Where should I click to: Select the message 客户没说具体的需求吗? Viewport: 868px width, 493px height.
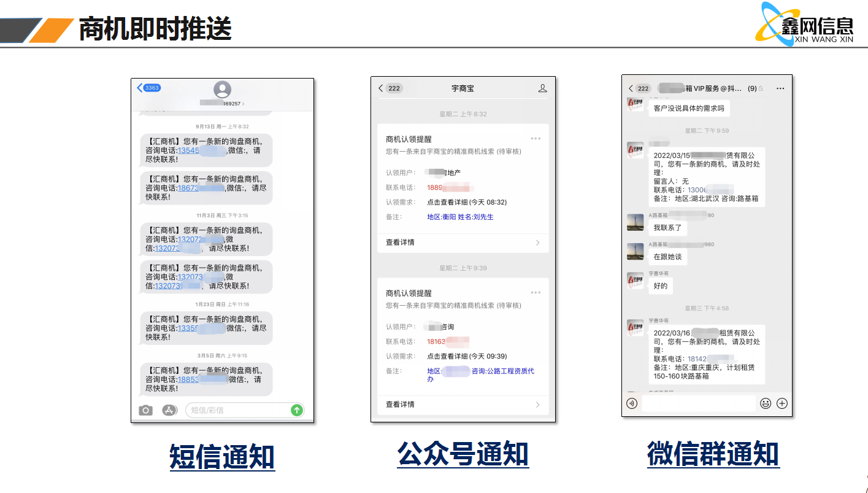coord(689,108)
